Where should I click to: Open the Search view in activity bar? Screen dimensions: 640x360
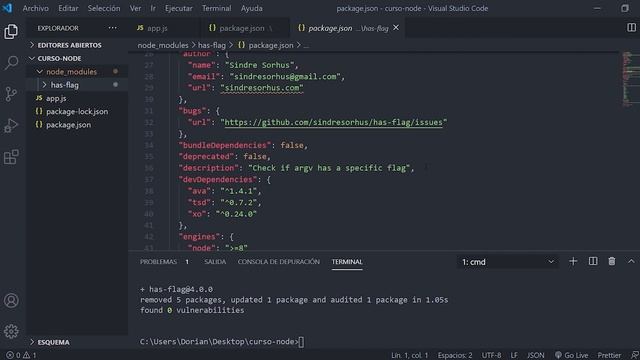(11, 62)
